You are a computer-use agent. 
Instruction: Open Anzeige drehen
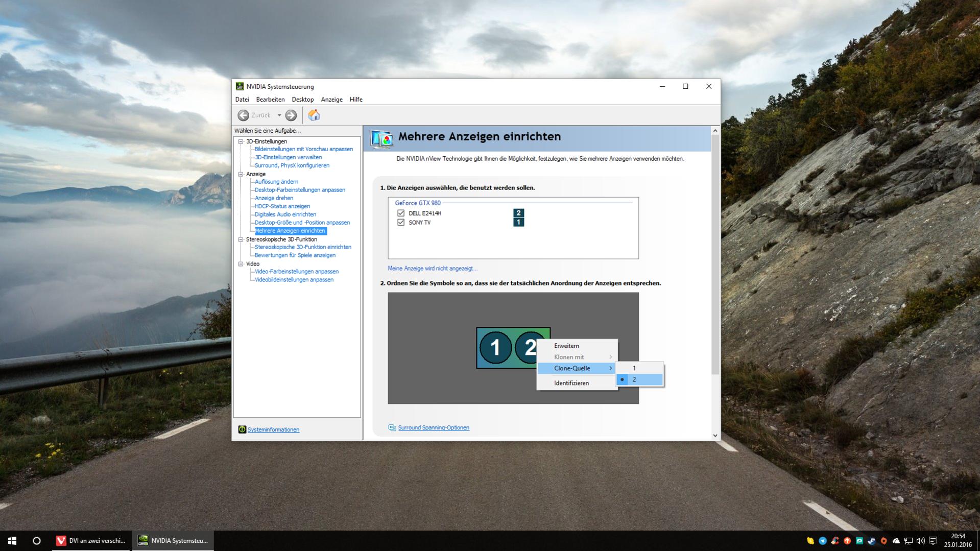274,198
